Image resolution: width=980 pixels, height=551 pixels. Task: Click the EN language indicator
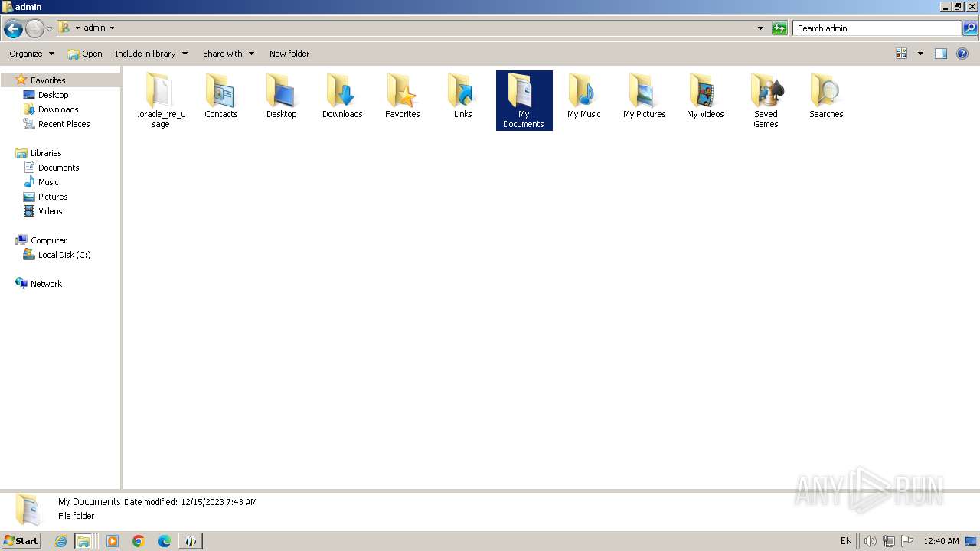pyautogui.click(x=846, y=541)
